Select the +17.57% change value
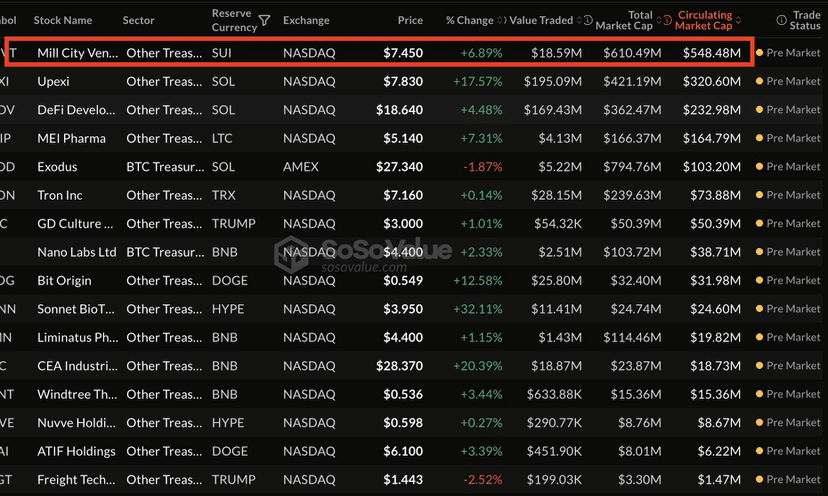828x496 pixels. click(x=477, y=81)
